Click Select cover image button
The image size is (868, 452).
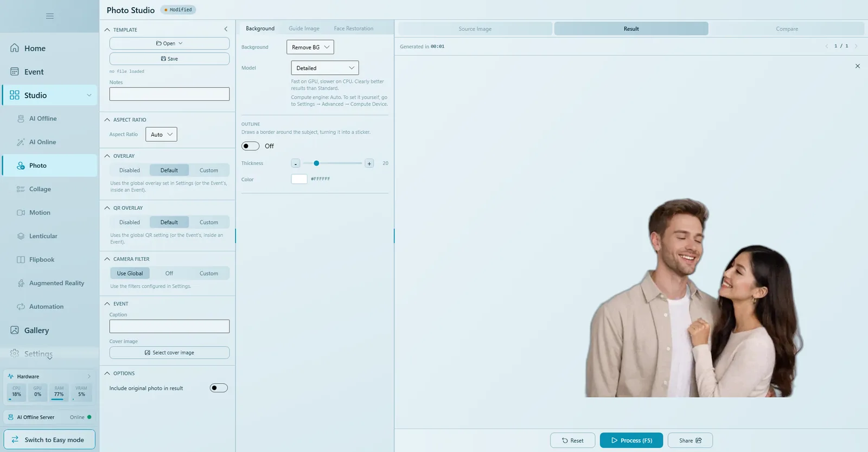(169, 353)
